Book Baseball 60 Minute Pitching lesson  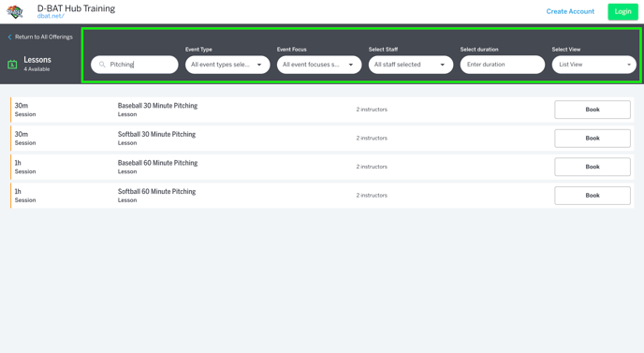[593, 167]
